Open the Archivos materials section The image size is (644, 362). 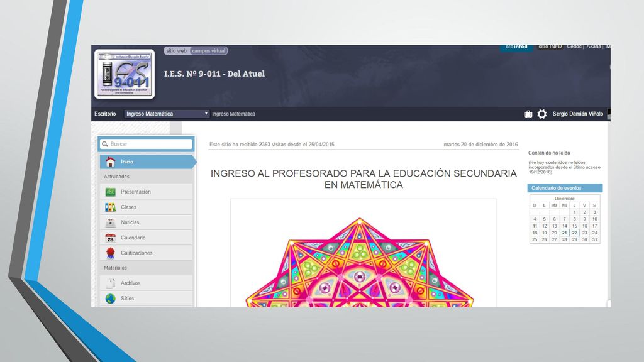coord(146,283)
